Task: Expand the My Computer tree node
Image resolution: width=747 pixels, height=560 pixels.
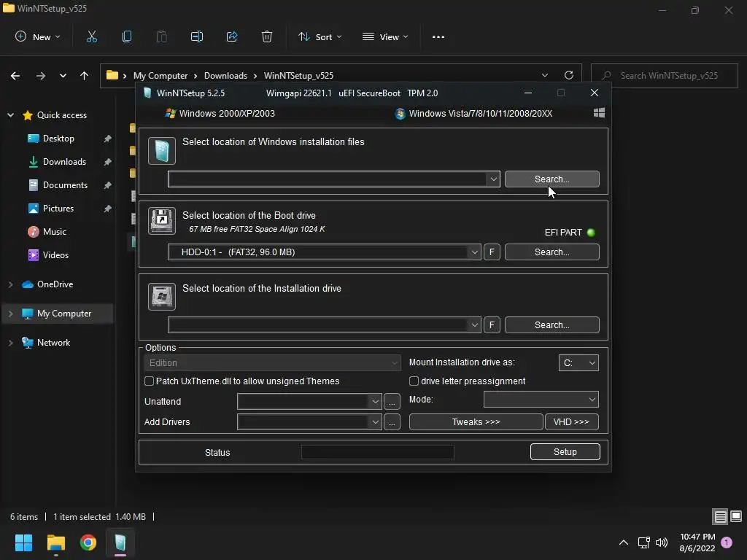Action: pyautogui.click(x=10, y=314)
